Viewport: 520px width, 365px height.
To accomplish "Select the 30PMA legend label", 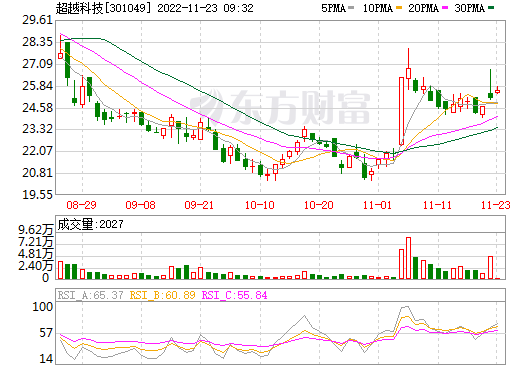I will tap(470, 8).
